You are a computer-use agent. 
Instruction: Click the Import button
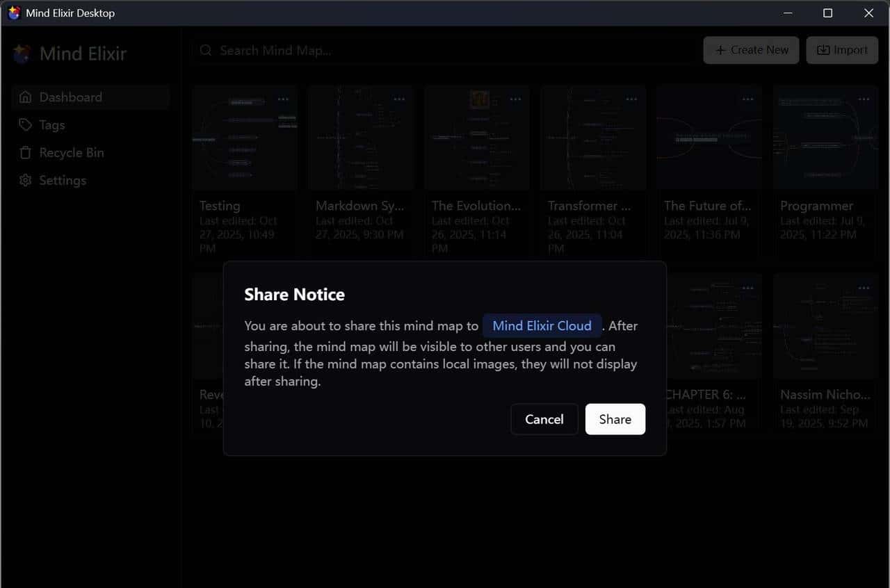[x=842, y=50]
